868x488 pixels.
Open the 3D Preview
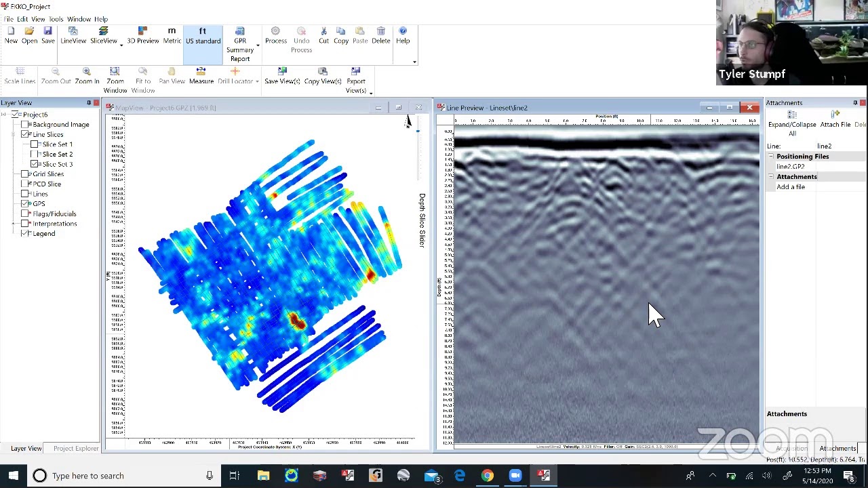click(x=142, y=35)
